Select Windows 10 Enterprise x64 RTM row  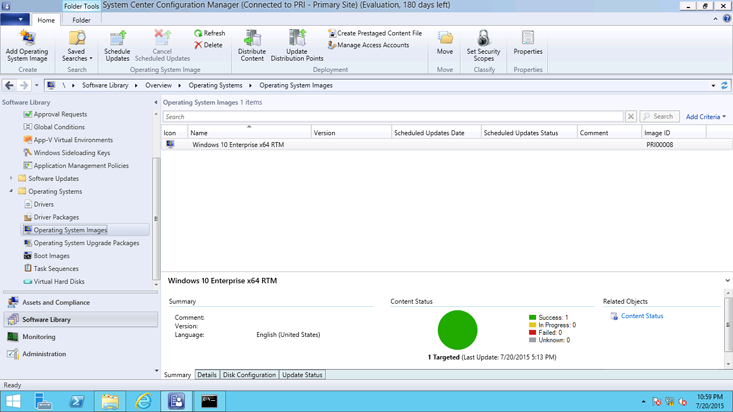pyautogui.click(x=238, y=145)
